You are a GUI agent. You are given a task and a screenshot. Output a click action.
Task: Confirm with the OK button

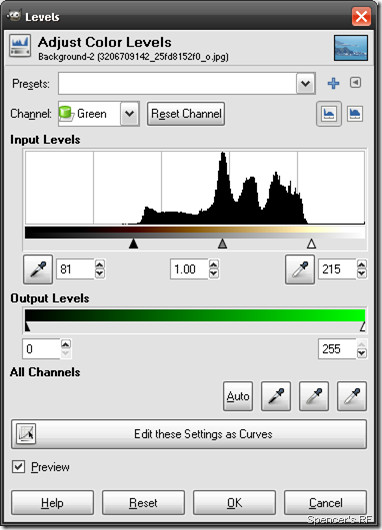[234, 503]
